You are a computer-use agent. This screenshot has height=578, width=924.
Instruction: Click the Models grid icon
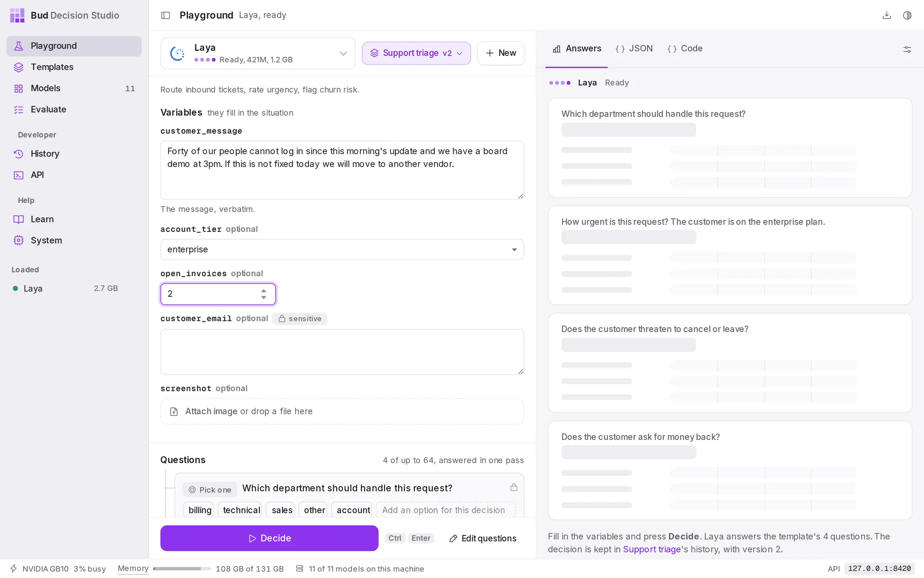click(x=18, y=88)
